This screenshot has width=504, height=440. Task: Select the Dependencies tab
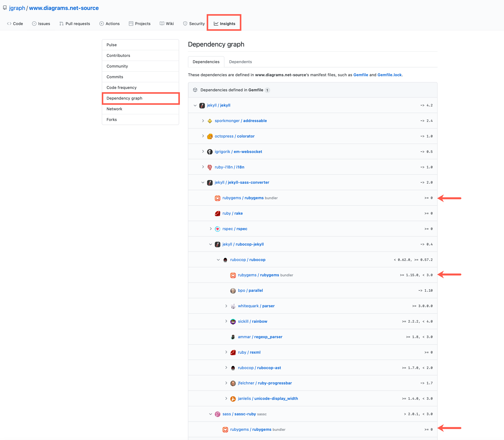coord(207,61)
